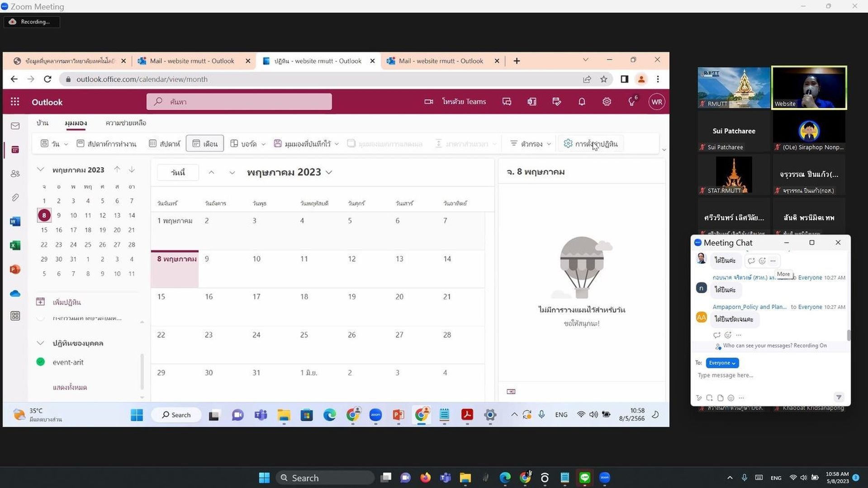
Task: Open tips lightbulb icon with badge
Action: 632,102
